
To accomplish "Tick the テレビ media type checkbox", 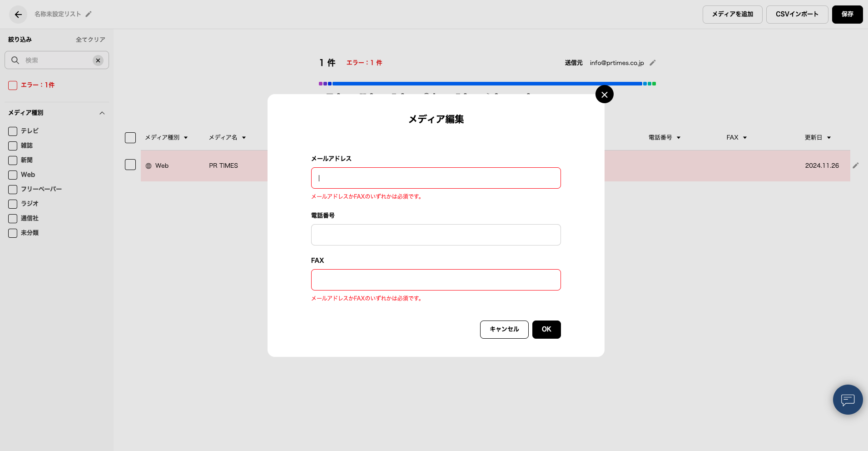I will coord(13,131).
